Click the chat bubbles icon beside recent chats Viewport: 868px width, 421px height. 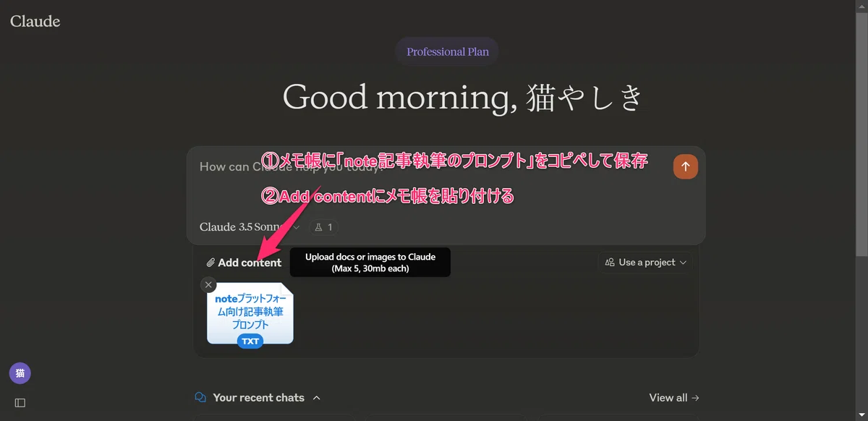click(200, 398)
